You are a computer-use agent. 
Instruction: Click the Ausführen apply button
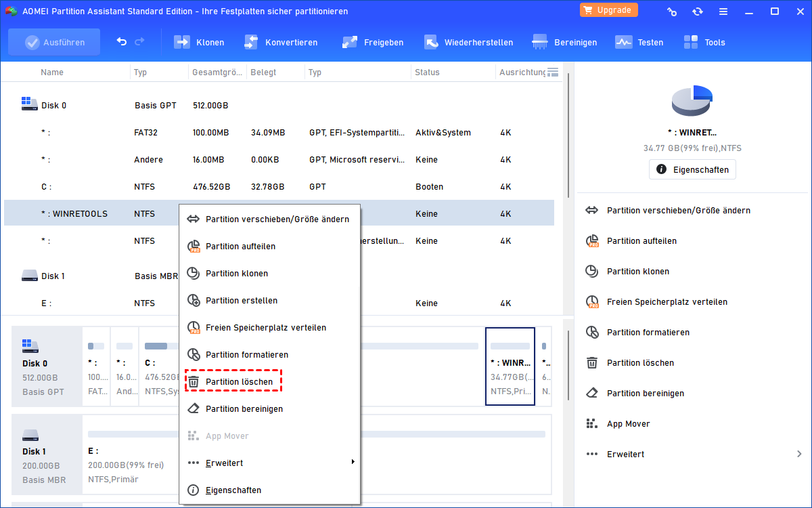(54, 42)
